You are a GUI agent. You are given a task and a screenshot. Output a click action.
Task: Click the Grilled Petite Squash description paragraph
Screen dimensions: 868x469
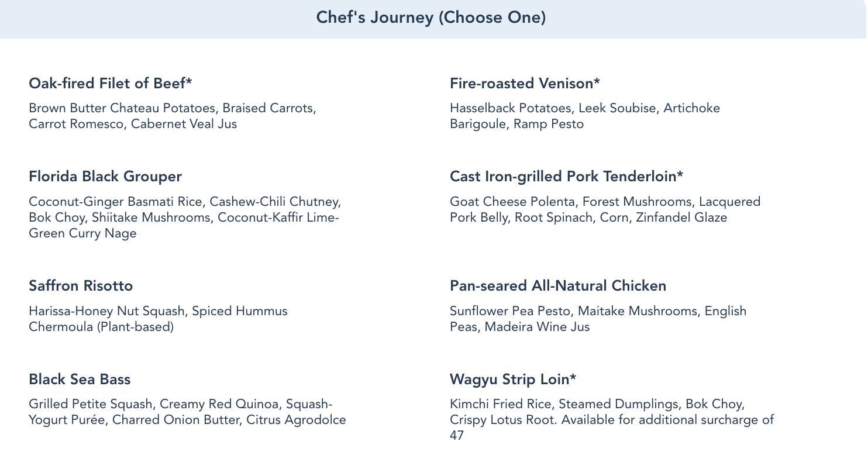[x=187, y=412]
